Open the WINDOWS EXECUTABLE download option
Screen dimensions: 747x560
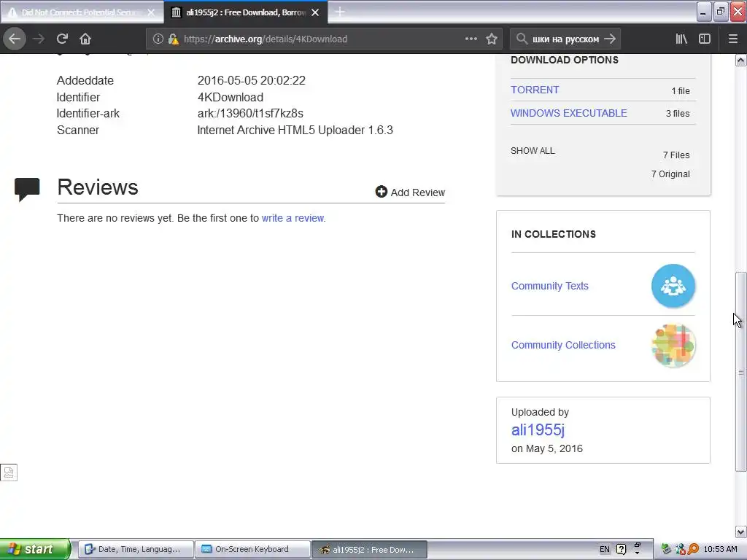pos(569,113)
